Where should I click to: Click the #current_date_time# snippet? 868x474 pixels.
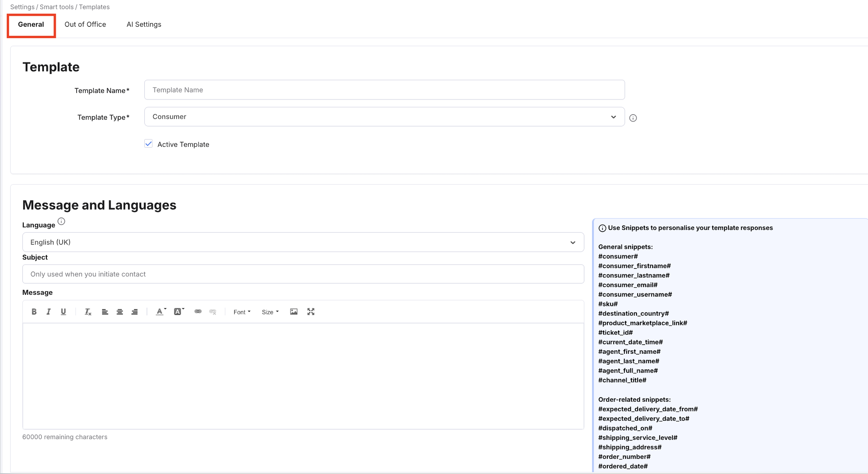pos(631,342)
